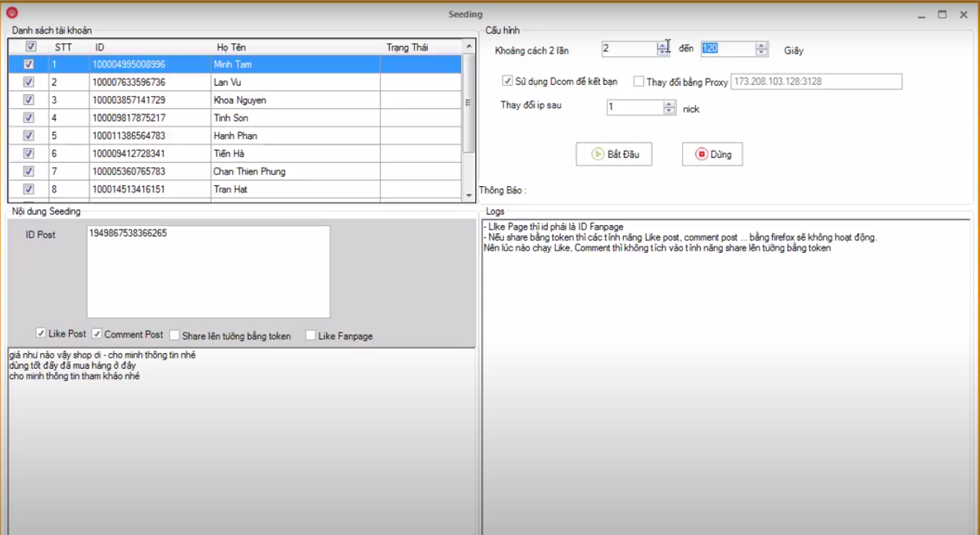
Task: Click stepper arrows of the 120 seconds field
Action: (x=762, y=49)
